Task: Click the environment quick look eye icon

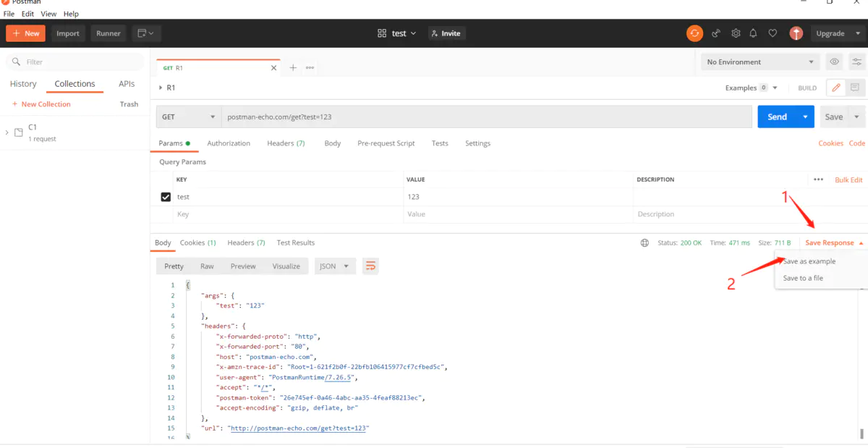Action: click(835, 62)
